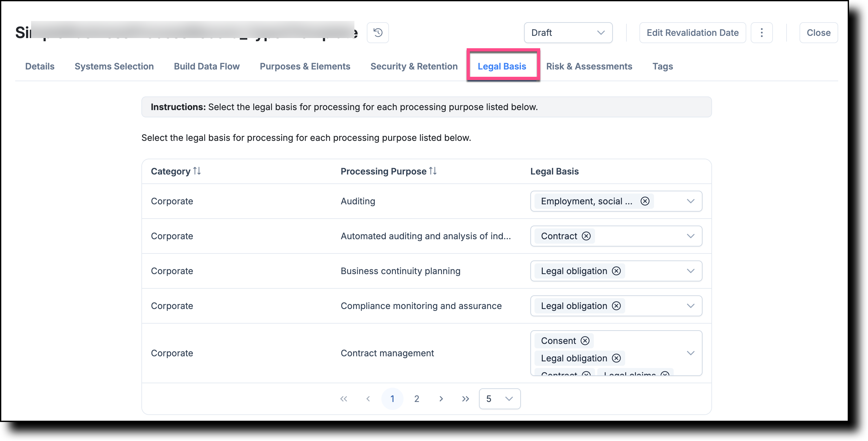Click Corporate category in Auditing row

click(x=172, y=201)
